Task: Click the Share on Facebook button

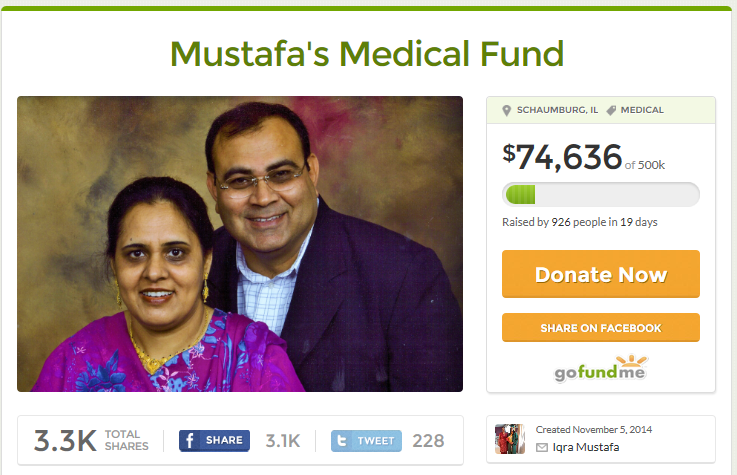Action: coord(601,327)
